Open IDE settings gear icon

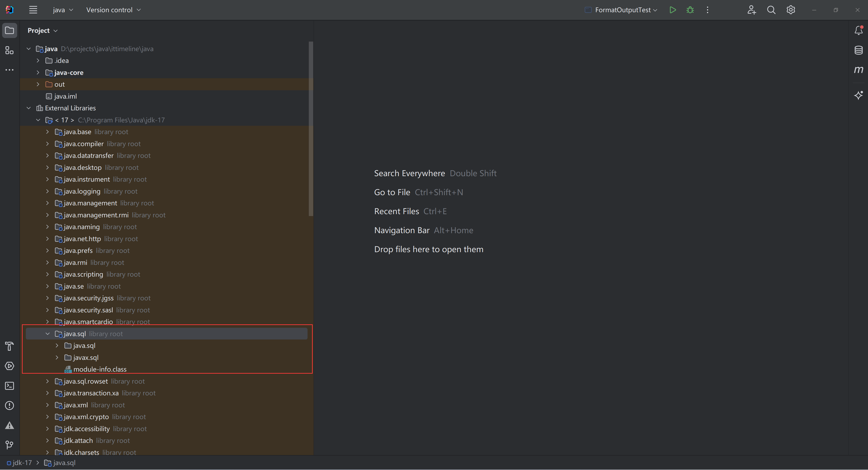790,10
